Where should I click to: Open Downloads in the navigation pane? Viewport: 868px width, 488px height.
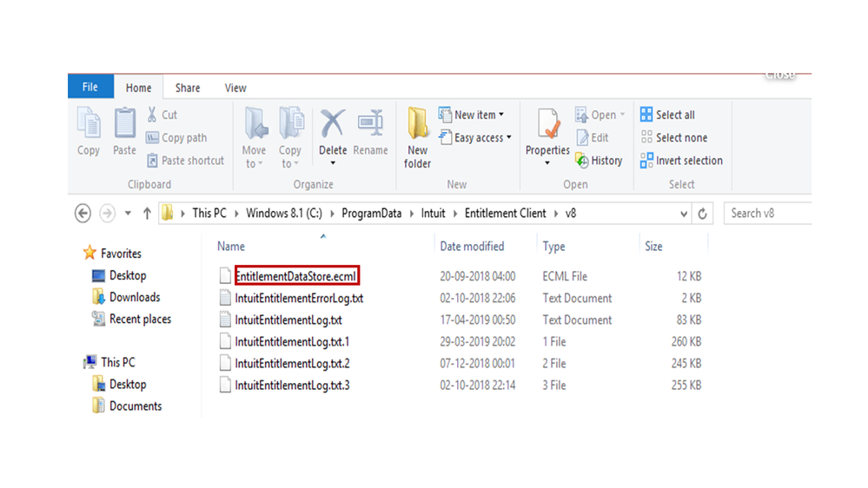(x=126, y=297)
